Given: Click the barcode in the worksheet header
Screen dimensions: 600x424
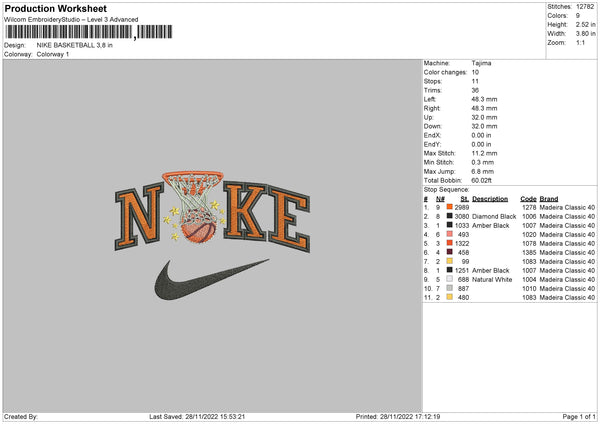Looking at the screenshot, I should pos(88,32).
